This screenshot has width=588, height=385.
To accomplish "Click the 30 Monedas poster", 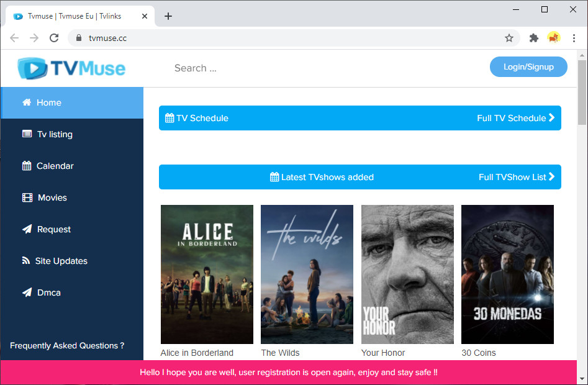I will click(x=507, y=274).
